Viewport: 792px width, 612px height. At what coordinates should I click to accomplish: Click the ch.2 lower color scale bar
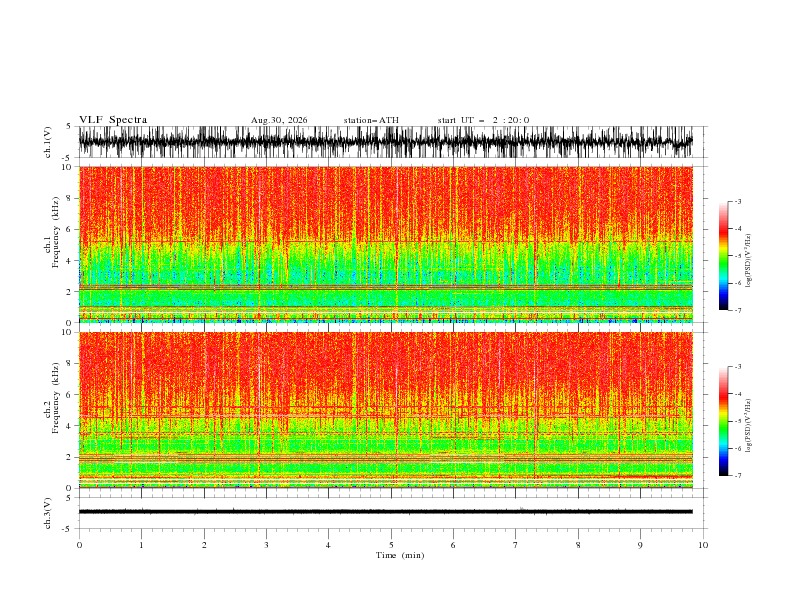(723, 421)
